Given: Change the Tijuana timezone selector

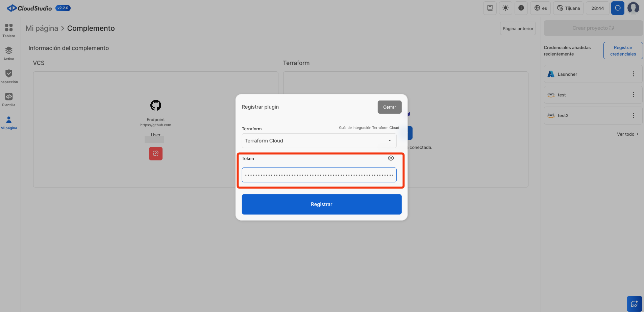Looking at the screenshot, I should pyautogui.click(x=568, y=8).
